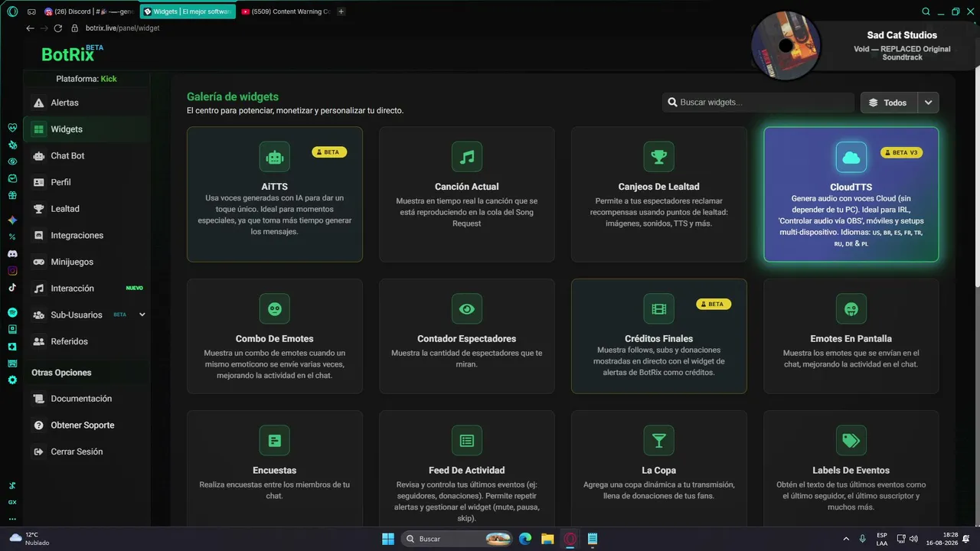Open Discord in the Opera sidebar
The image size is (980, 551).
point(12,253)
